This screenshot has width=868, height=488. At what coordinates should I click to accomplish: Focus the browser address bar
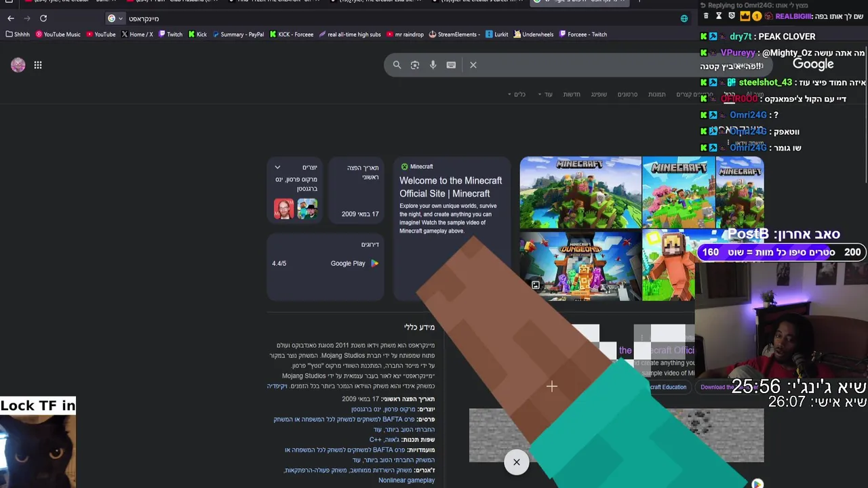(x=400, y=18)
